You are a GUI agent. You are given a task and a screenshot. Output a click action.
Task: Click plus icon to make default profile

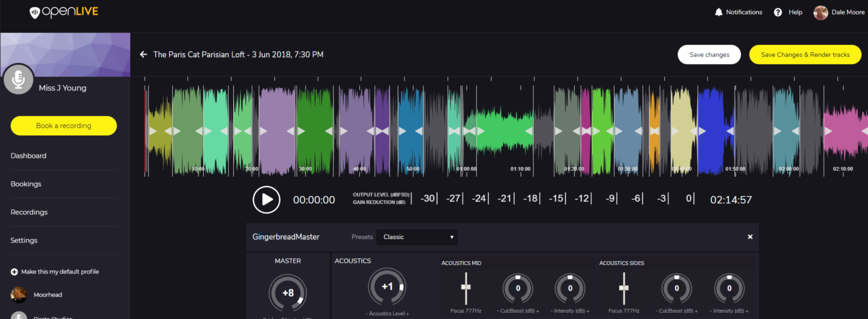point(14,271)
